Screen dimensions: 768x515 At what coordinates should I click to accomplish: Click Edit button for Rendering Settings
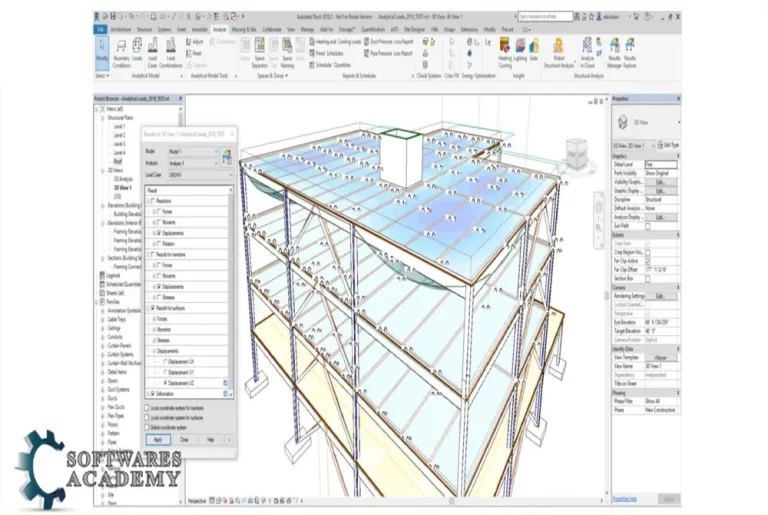click(660, 296)
